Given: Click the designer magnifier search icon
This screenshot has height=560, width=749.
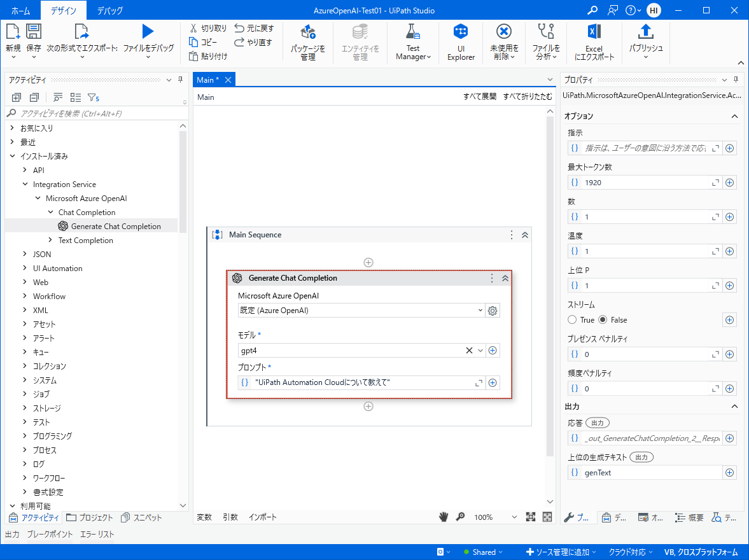Looking at the screenshot, I should [461, 517].
